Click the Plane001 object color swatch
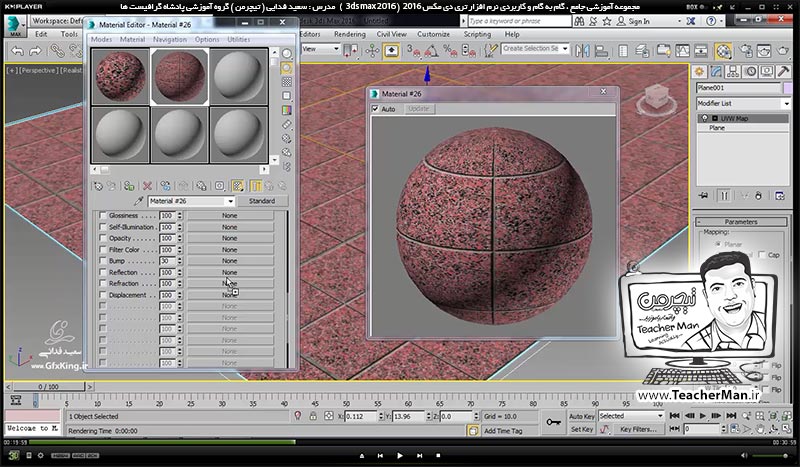Viewport: 800px width, 467px height. pos(788,88)
